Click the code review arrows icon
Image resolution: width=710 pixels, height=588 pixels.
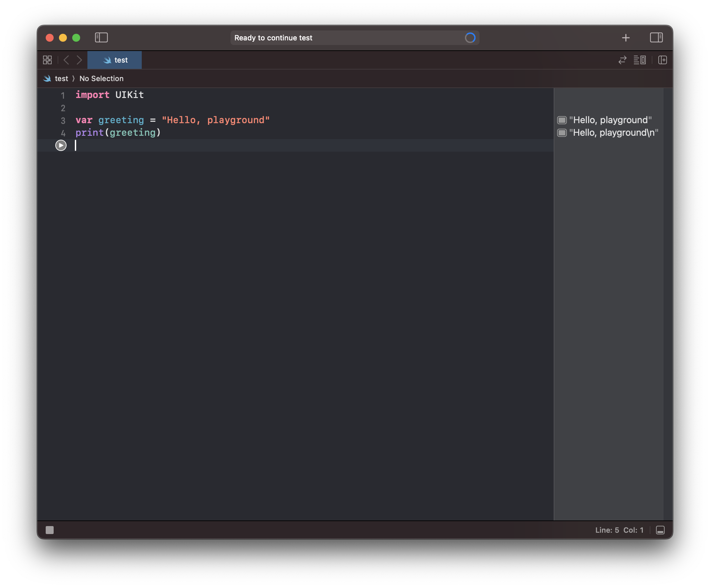point(622,60)
